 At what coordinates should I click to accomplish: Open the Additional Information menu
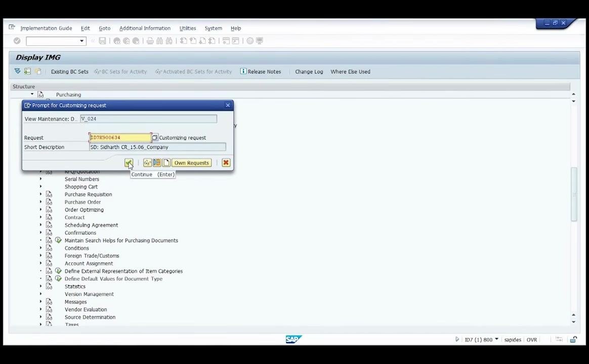145,28
